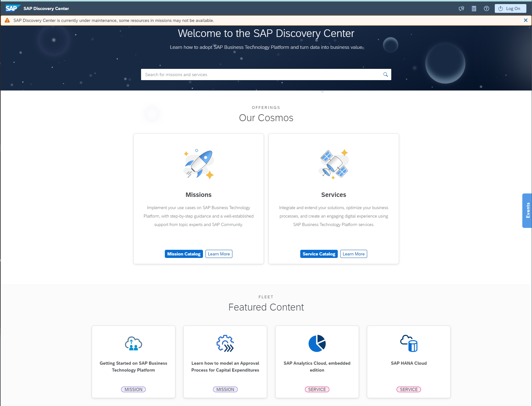Screen dimensions: 532x406
Task: Click the orange warning triangle icon
Action: (7, 20)
